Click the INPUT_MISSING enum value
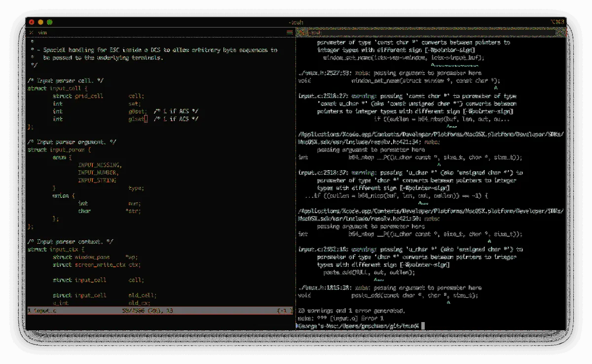Viewport: 592px width, 364px height. click(x=100, y=165)
